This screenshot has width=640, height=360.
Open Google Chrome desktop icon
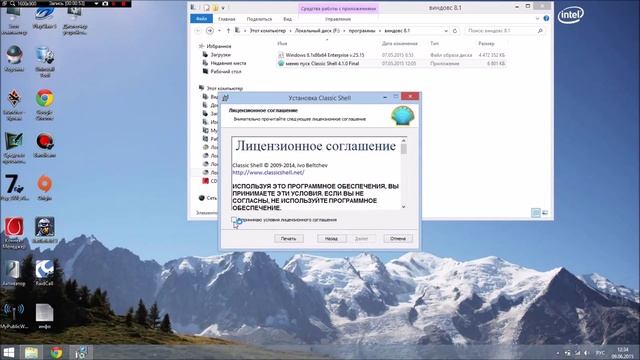click(44, 103)
